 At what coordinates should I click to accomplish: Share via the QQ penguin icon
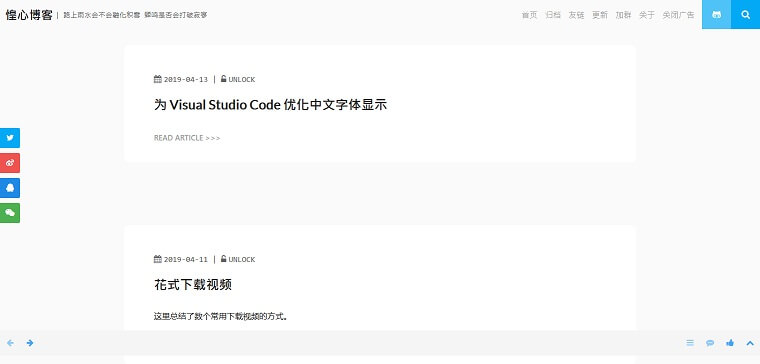pyautogui.click(x=10, y=188)
